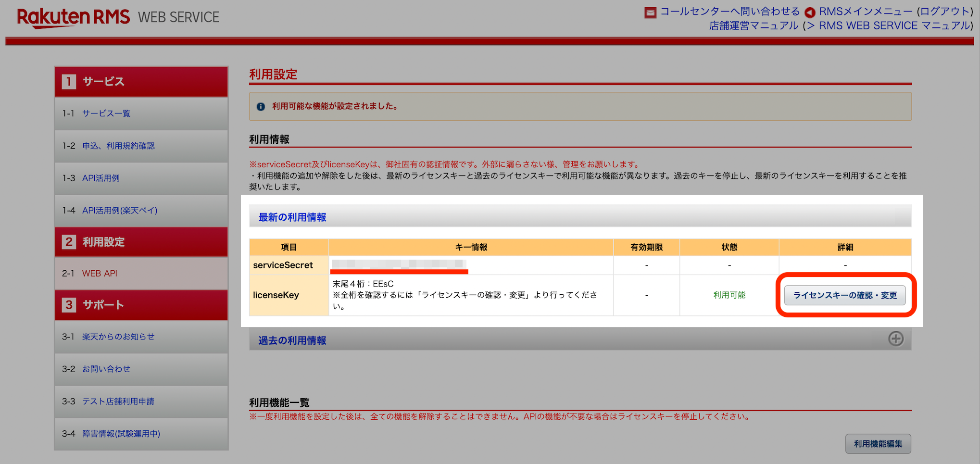Viewport: 980px width, 464px height.
Task: Expand the 過去の利用情報 section with plus icon
Action: (895, 339)
